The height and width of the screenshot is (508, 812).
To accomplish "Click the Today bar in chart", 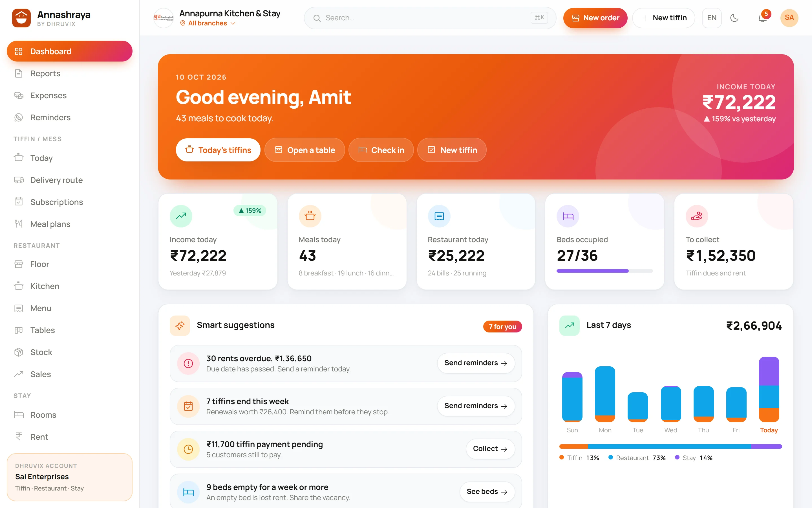I will pos(769,389).
